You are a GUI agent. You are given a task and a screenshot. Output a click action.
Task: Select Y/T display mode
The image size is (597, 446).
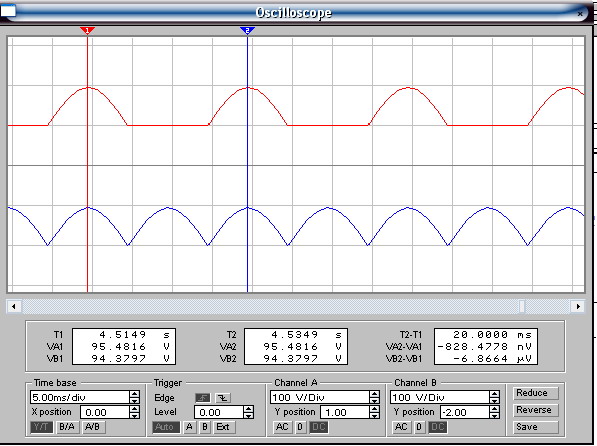point(42,427)
